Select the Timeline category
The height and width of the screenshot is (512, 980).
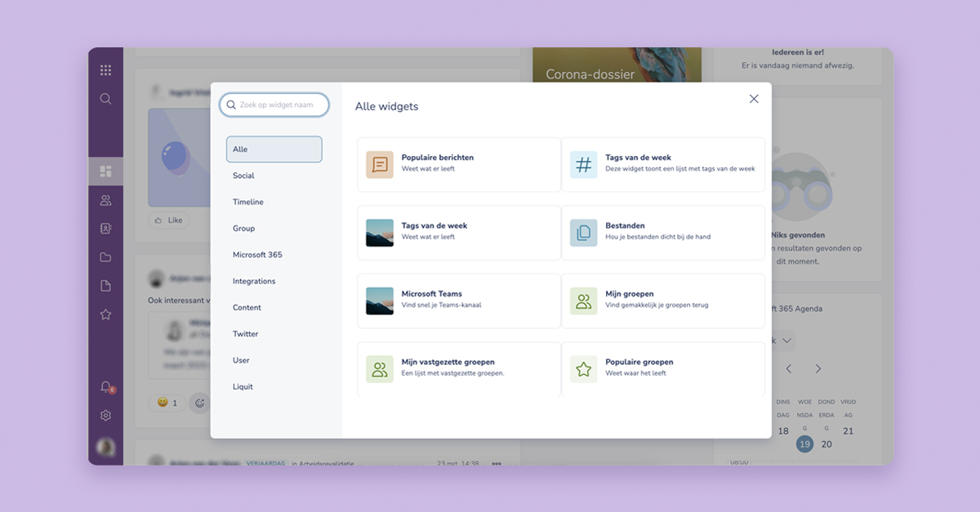(248, 202)
